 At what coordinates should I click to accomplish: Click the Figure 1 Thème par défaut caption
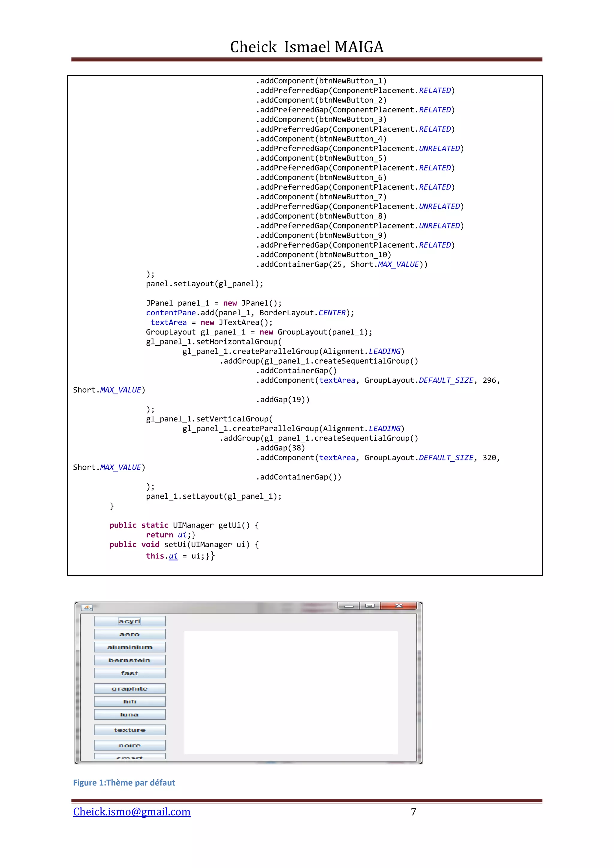click(124, 783)
